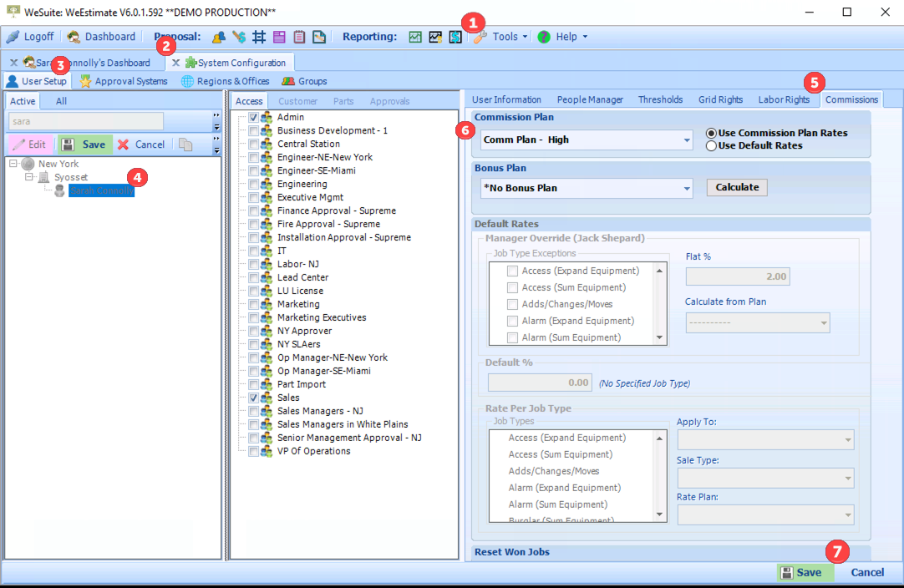Click the Sarah Connolly user icon
The height and width of the screenshot is (588, 904).
pyautogui.click(x=59, y=190)
